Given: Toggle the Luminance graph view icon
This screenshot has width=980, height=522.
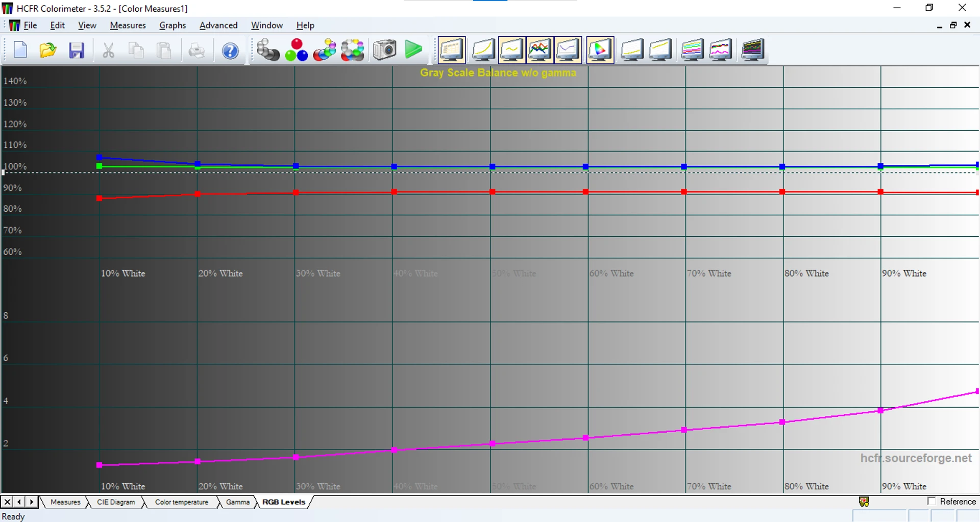Looking at the screenshot, I should coord(483,50).
